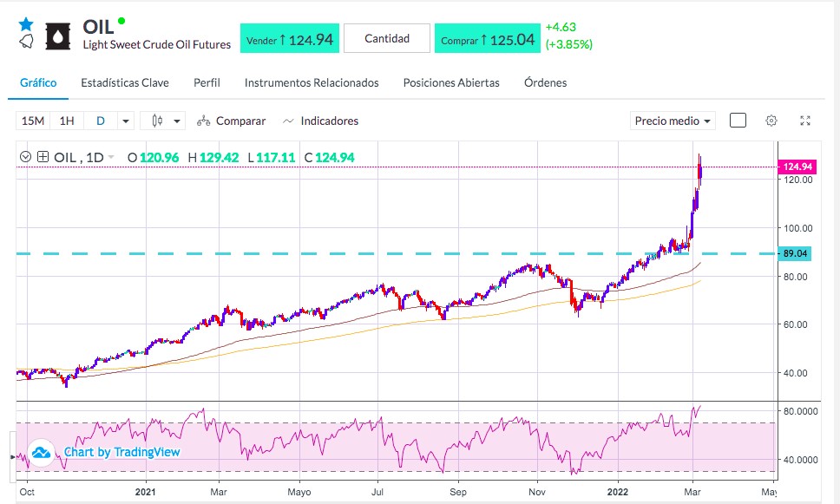Screen dimensions: 840x504
Task: Toggle the favorite star for OIL
Action: (26, 24)
